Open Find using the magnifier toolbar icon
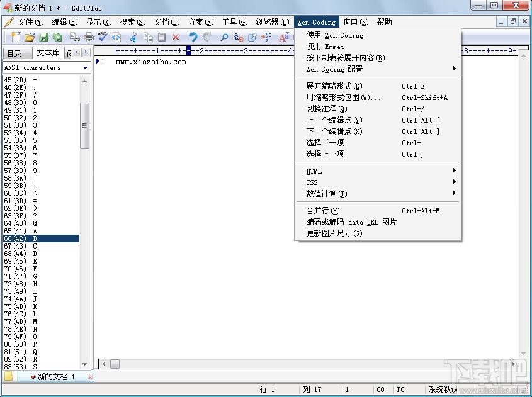Screen dimensions: 532x397 (x=225, y=37)
